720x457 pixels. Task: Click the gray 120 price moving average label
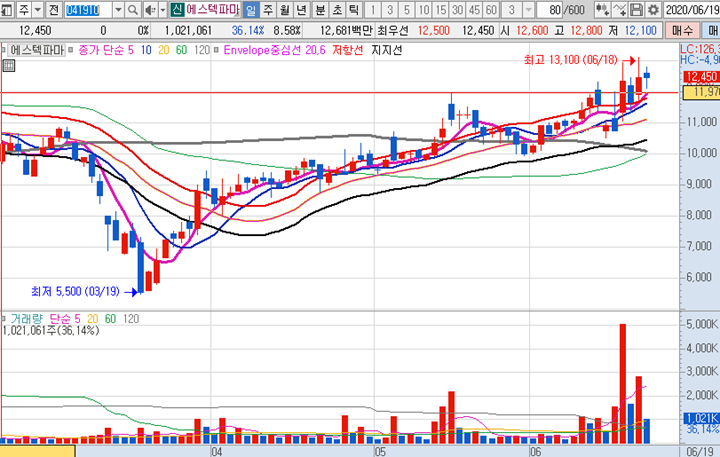pos(202,50)
